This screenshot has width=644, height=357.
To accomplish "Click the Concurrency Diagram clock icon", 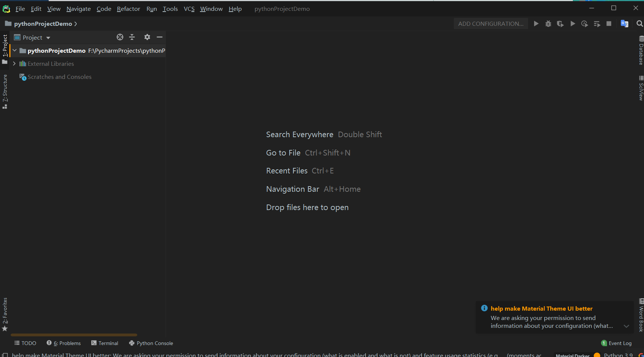I will [x=585, y=24].
